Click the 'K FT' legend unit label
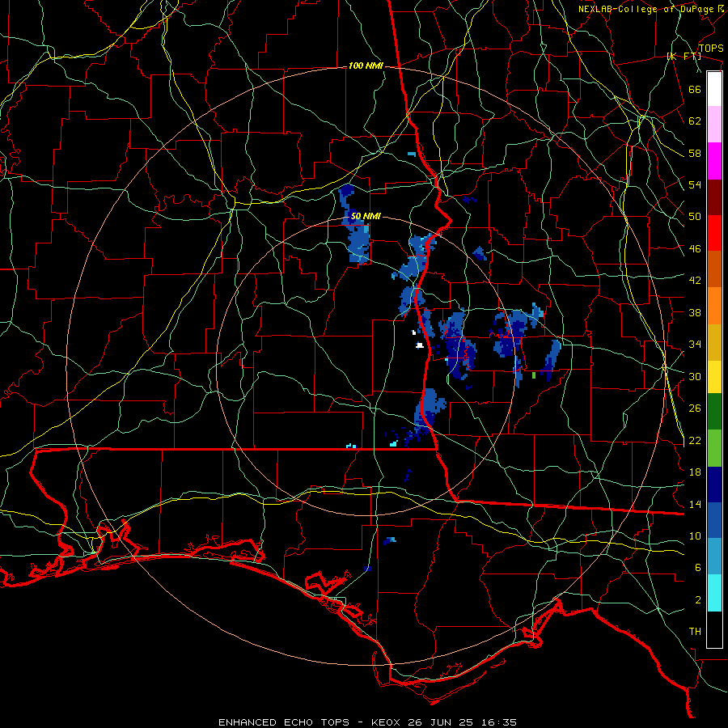 click(684, 57)
